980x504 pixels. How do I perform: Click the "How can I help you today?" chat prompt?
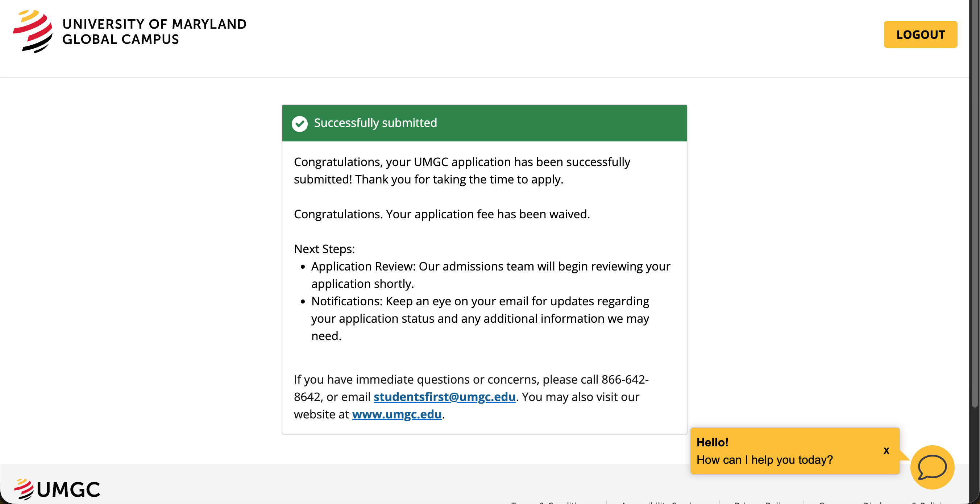[x=764, y=460]
